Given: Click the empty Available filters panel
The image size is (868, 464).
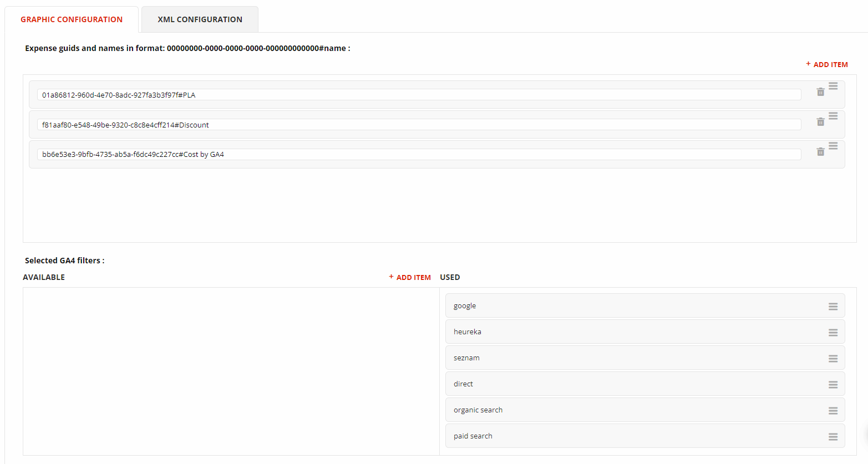Looking at the screenshot, I should 231,371.
